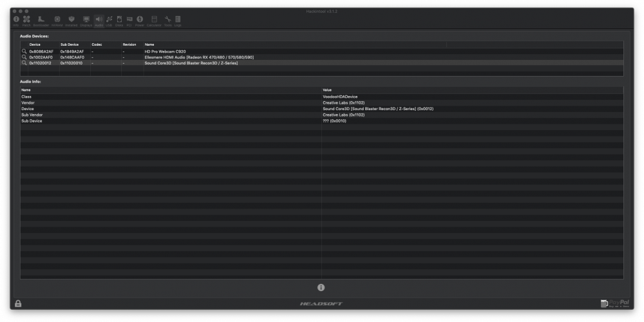The image size is (644, 322).
Task: Sort by Revision column header
Action: (x=132, y=44)
